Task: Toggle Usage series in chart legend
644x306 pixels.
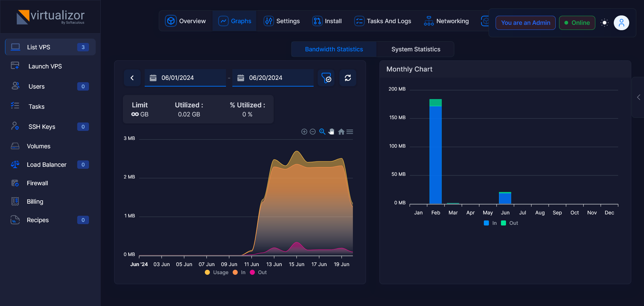Action: tap(217, 272)
